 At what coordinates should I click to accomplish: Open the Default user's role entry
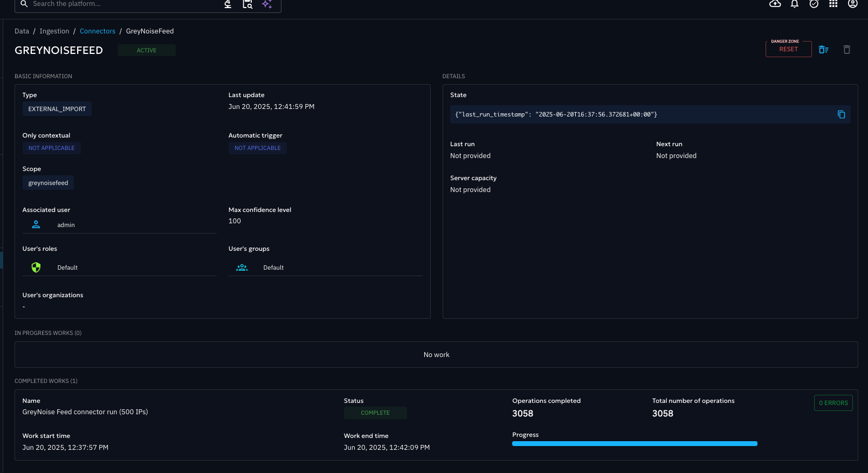120,268
